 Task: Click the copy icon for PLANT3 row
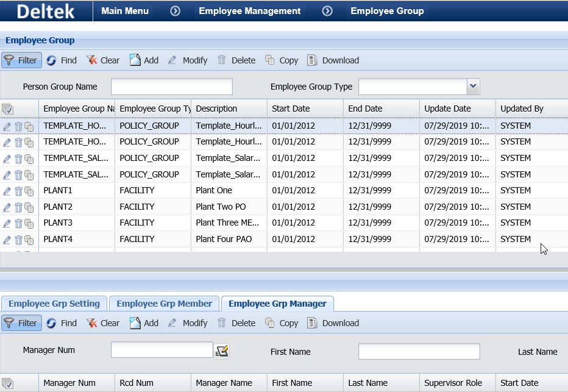29,223
